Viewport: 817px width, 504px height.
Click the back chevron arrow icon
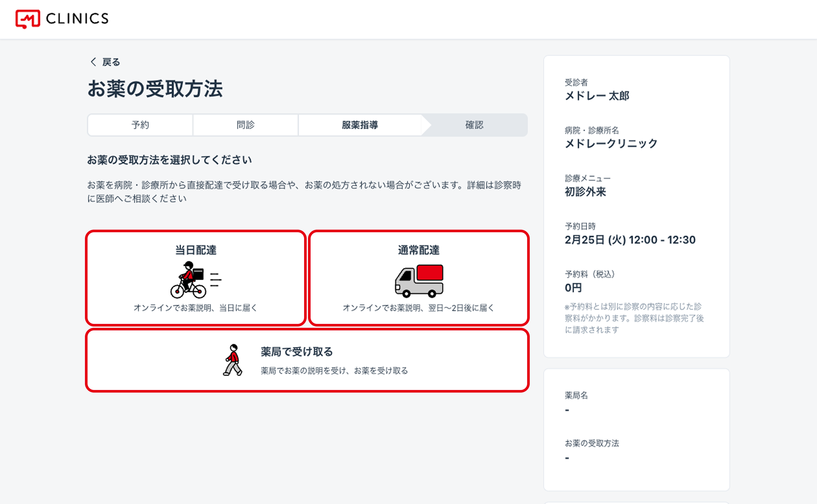pos(93,62)
